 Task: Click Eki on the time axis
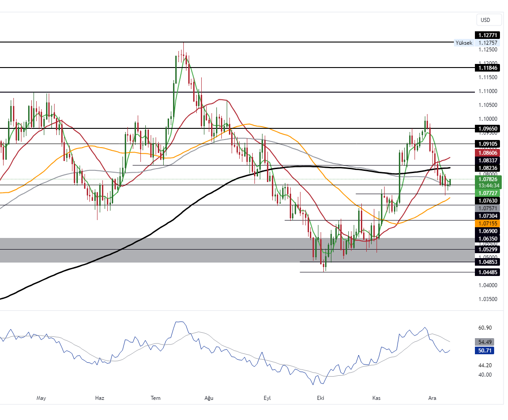point(320,398)
